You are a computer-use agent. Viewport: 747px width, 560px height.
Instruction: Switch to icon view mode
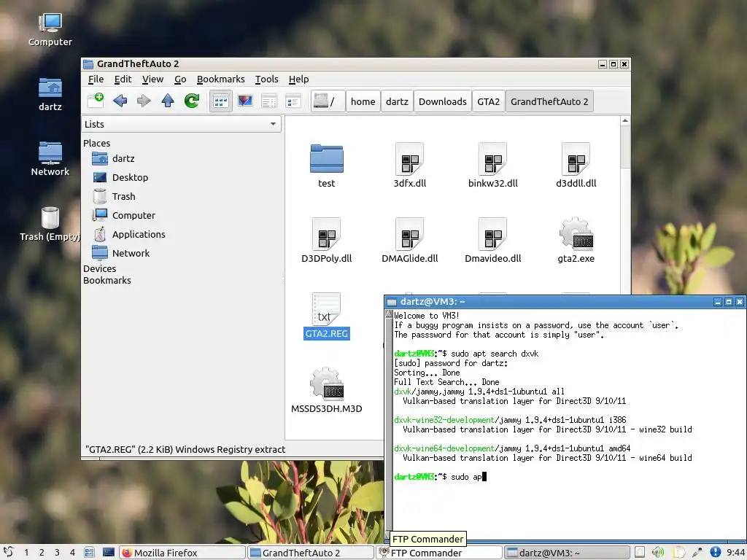pos(221,101)
